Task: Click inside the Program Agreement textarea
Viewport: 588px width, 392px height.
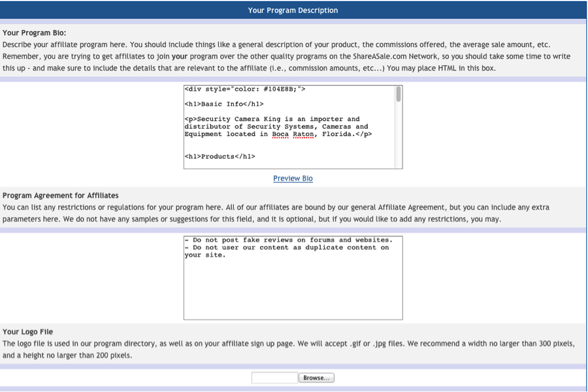Action: [x=293, y=278]
